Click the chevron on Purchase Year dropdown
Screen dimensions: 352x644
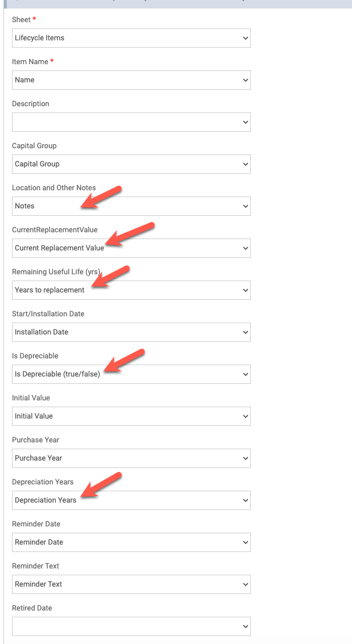[245, 458]
